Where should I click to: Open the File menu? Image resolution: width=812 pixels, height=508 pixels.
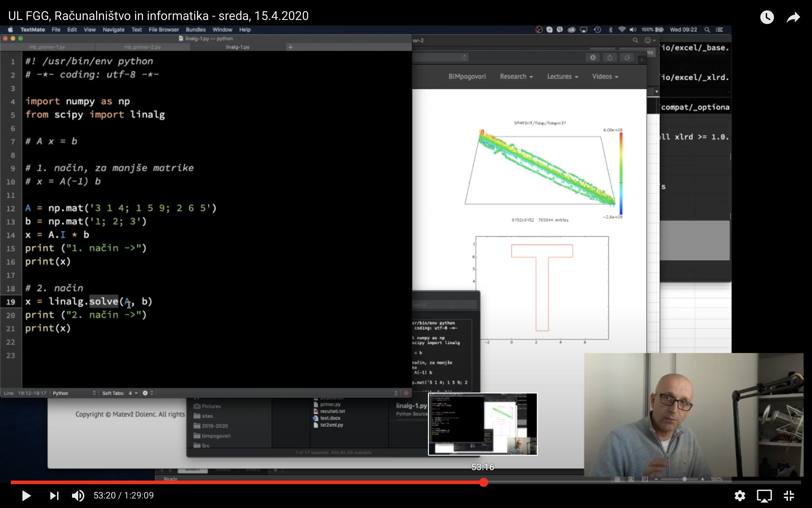(56, 29)
